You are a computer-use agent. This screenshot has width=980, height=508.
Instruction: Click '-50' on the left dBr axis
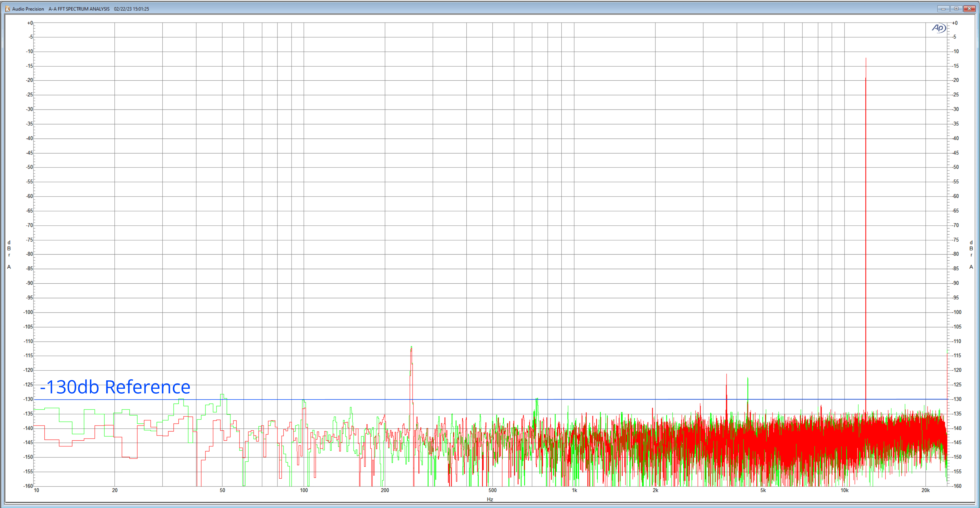point(29,167)
